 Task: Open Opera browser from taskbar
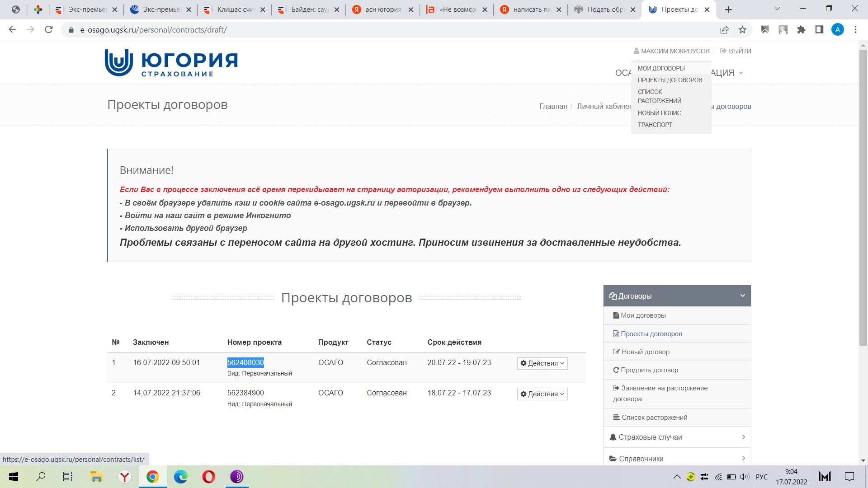coord(208,477)
